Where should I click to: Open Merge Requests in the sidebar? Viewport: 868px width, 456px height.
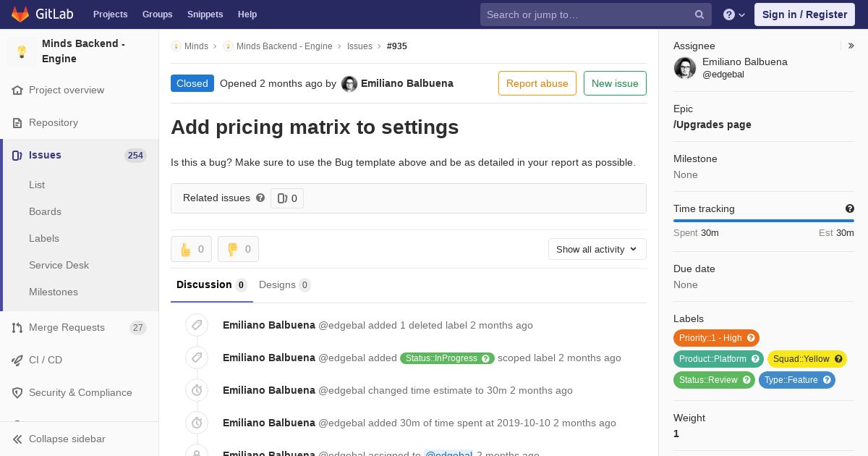(67, 327)
